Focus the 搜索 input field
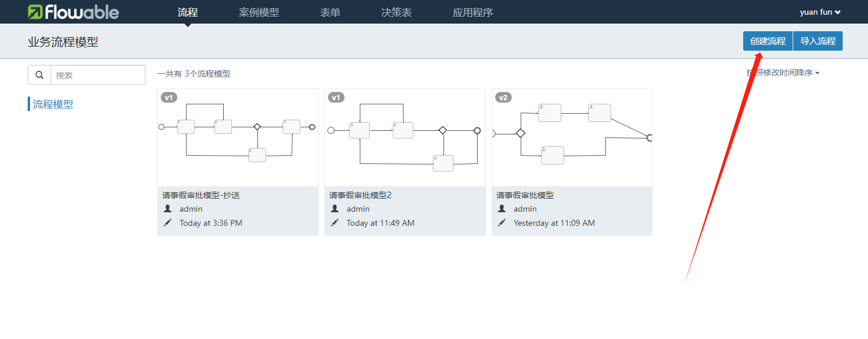 pos(98,75)
